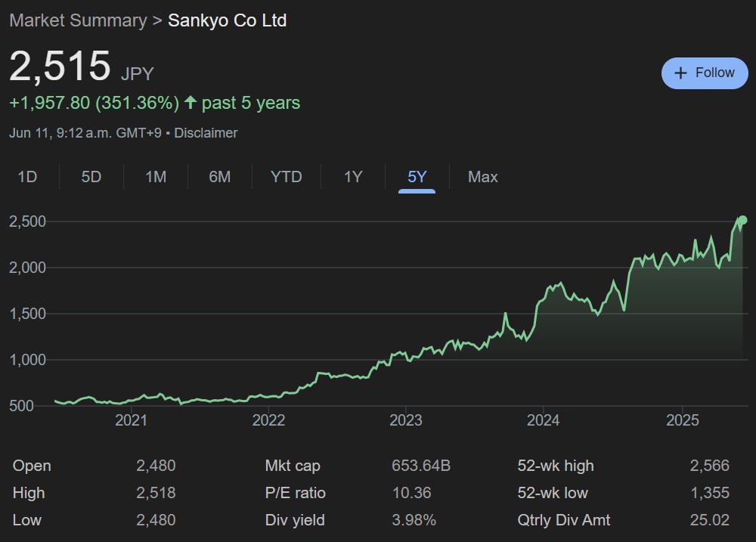756x542 pixels.
Task: Click the +1,957.80 (351.36%) change text
Action: pyautogui.click(x=94, y=103)
